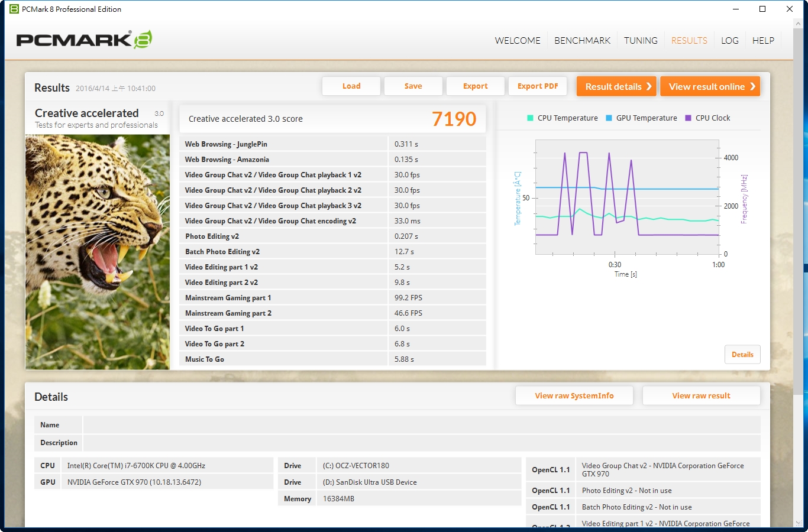808x532 pixels.
Task: Click Video Group Chat encoding v2 row
Action: coord(332,221)
